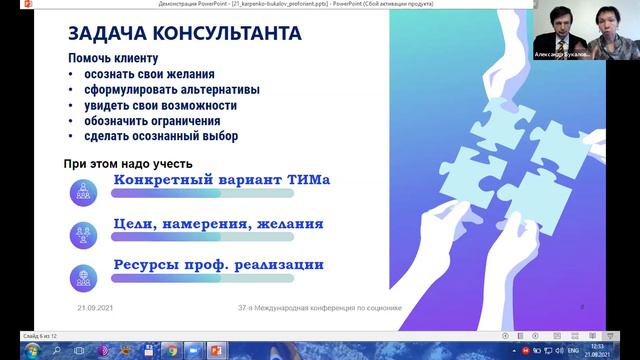Check battery status tray icon
640x360 pixels.
point(537,351)
